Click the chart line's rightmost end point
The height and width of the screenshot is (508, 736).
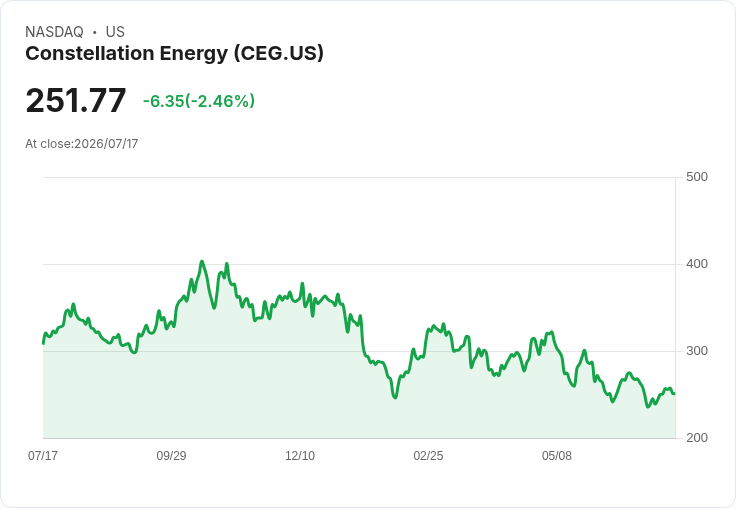click(x=675, y=393)
